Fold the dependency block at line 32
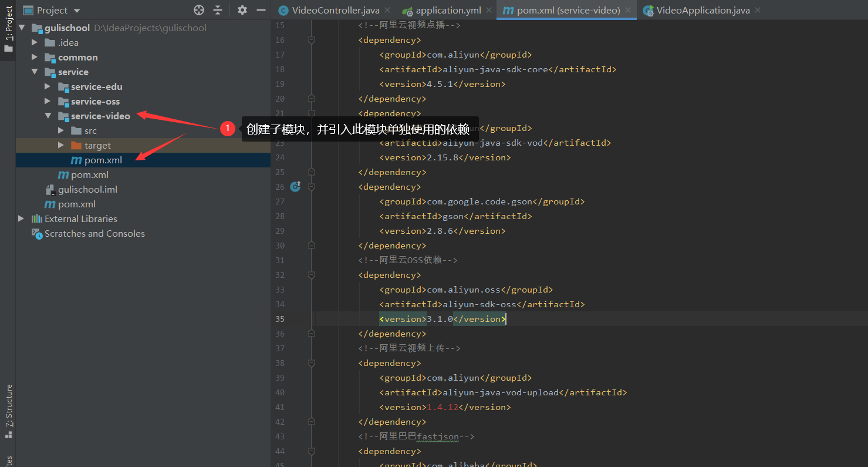Screen dimensions: 868x467 point(312,275)
